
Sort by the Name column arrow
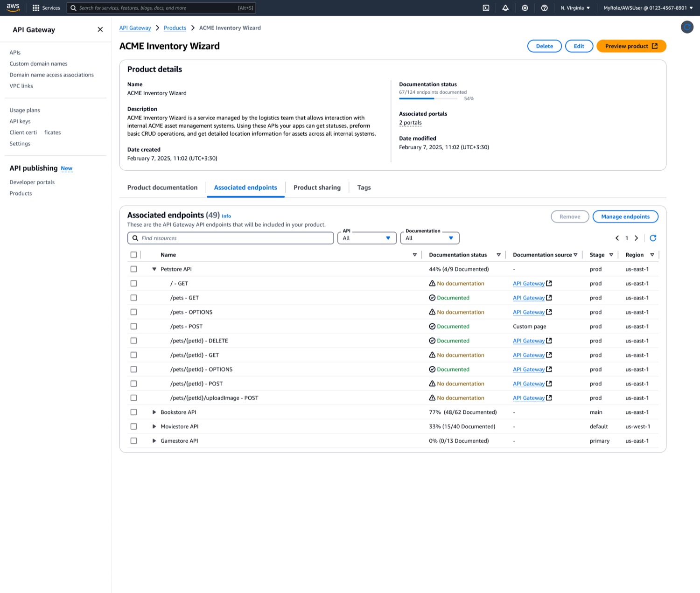pos(414,255)
